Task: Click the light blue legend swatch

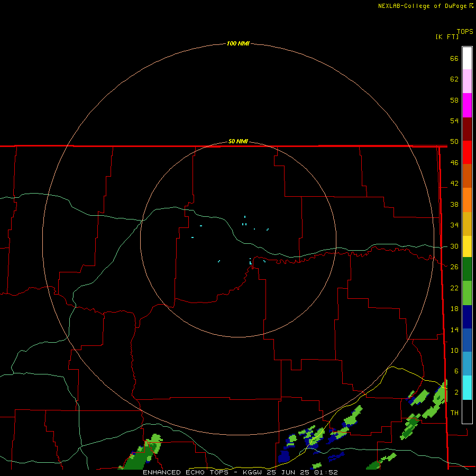Action: click(467, 364)
